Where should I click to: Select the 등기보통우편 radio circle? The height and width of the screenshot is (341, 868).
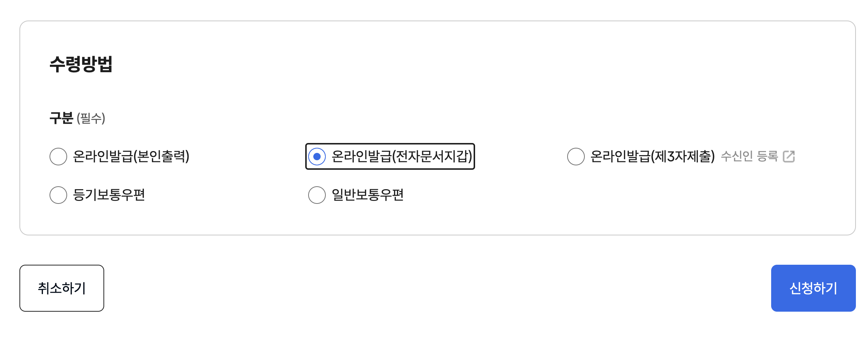coord(58,195)
